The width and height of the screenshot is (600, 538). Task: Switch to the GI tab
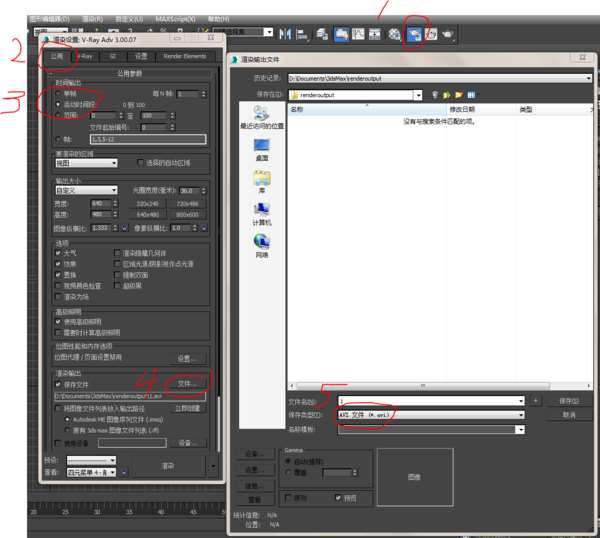point(113,57)
